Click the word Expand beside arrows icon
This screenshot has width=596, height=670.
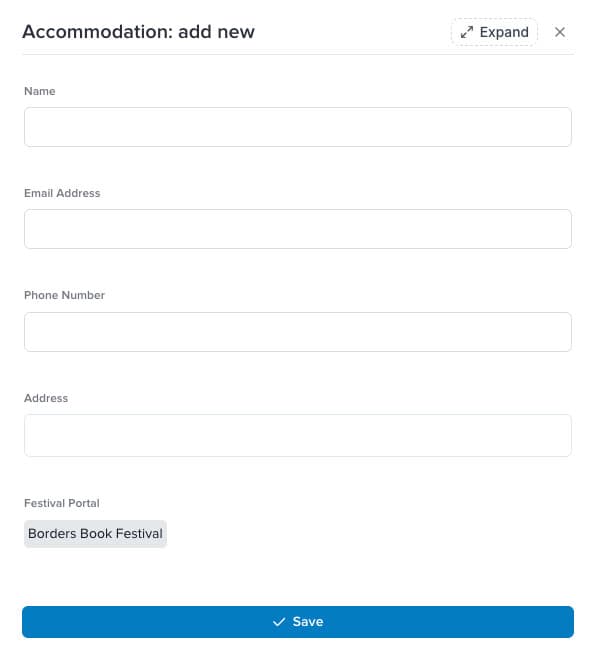pos(504,32)
